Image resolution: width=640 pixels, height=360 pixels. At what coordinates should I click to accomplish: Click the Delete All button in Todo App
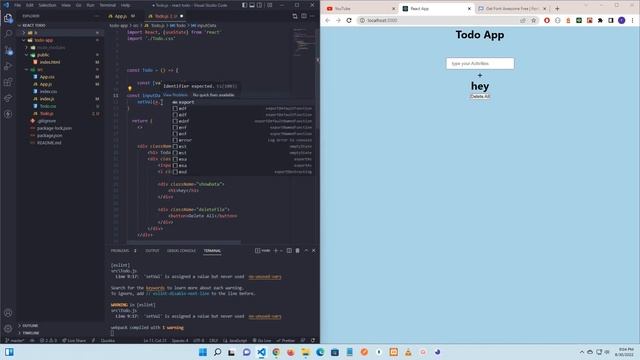coord(480,96)
